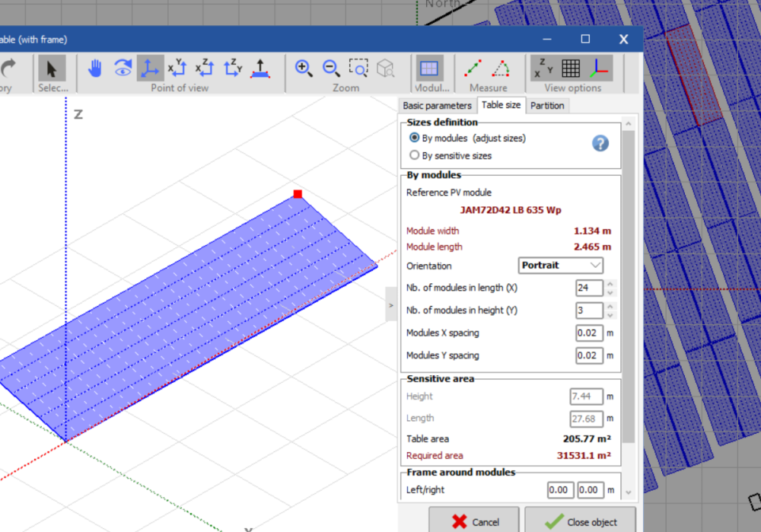Activate the pan hand tool
This screenshot has height=532, width=761.
pos(95,68)
